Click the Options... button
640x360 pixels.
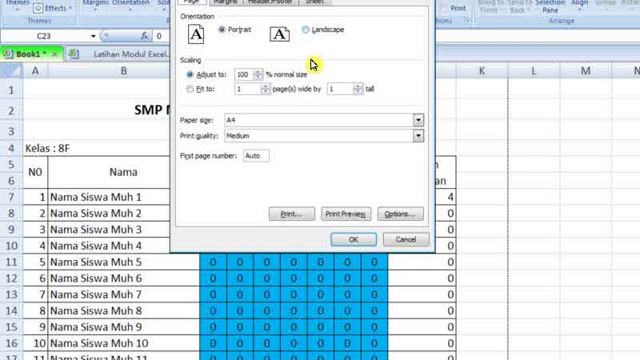pyautogui.click(x=400, y=214)
